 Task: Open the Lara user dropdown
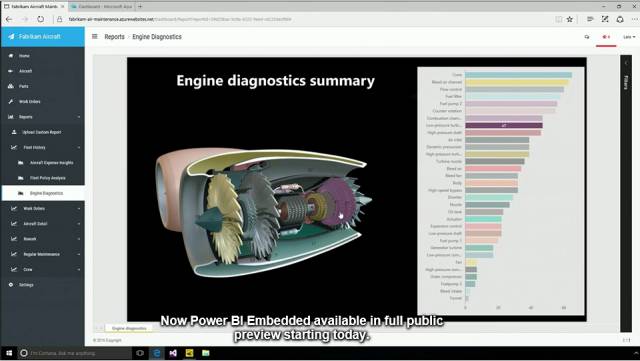click(x=629, y=37)
